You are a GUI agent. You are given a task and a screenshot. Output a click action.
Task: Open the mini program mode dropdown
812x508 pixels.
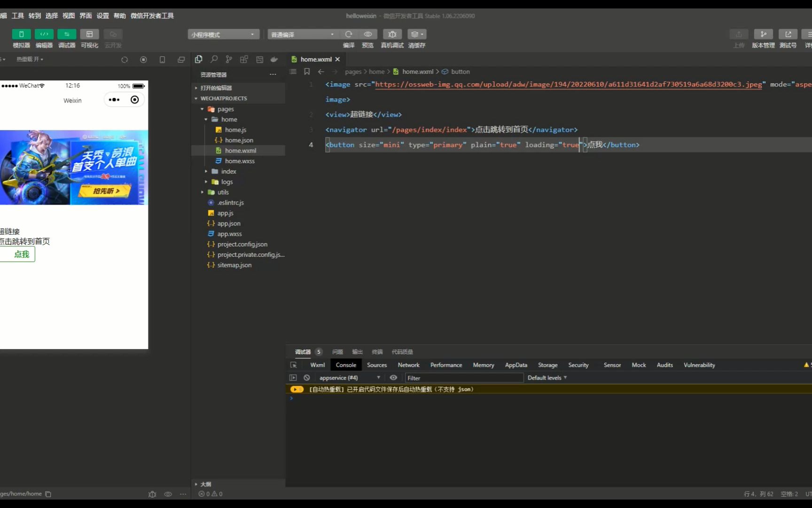(x=223, y=34)
